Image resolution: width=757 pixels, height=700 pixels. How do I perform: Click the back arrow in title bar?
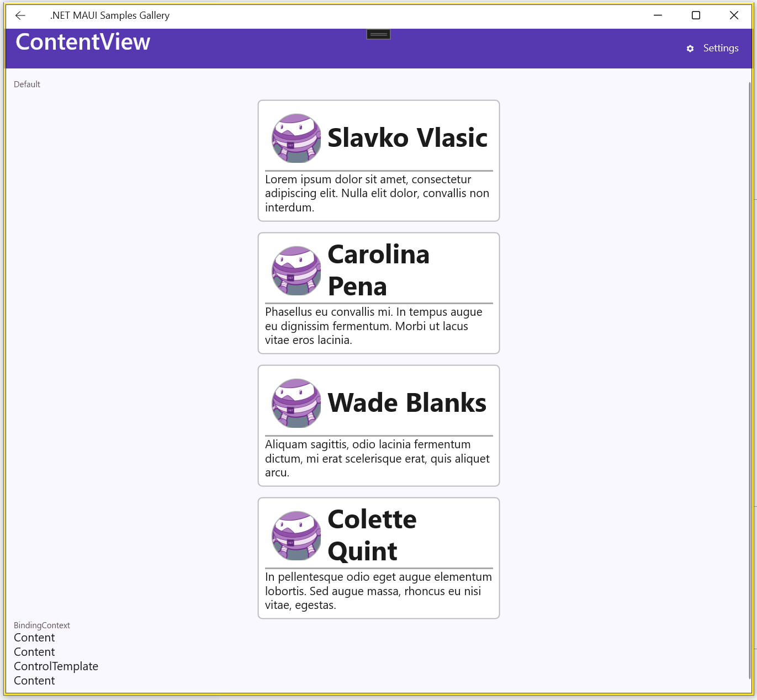pos(20,15)
